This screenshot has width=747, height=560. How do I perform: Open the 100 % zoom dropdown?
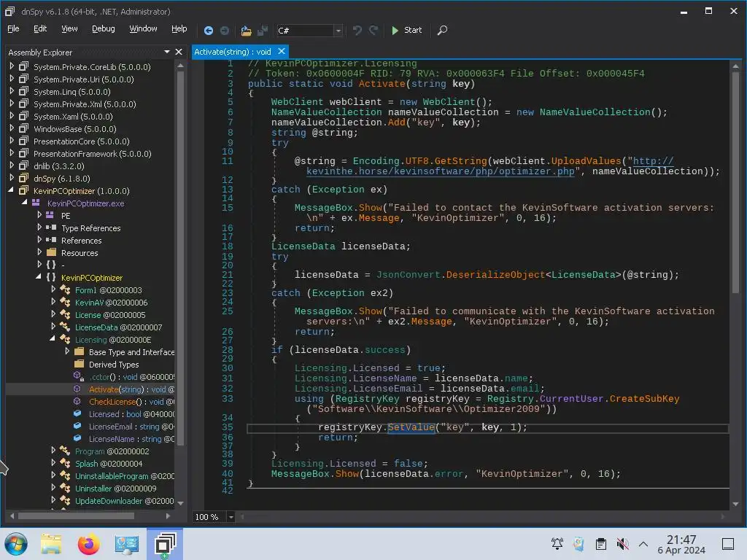tap(231, 517)
